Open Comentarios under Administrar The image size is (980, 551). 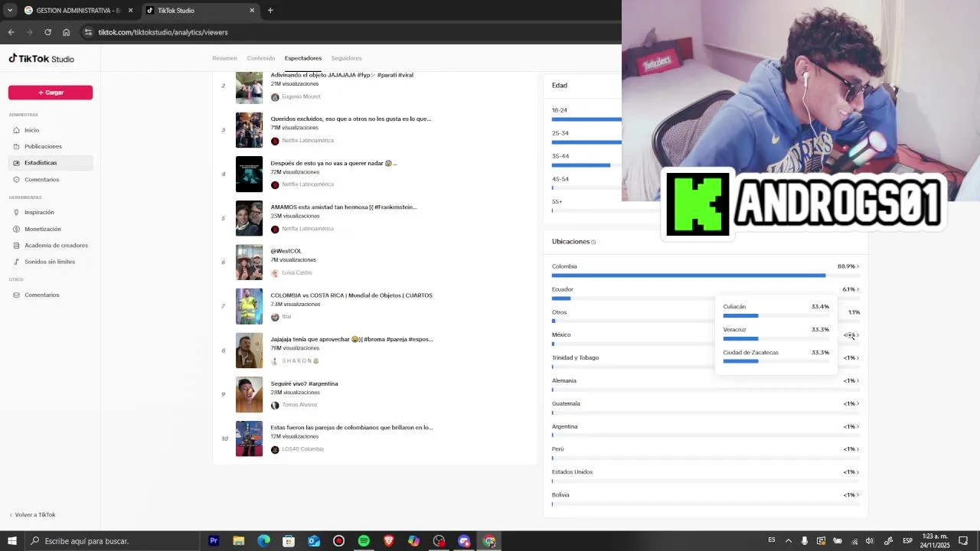(x=50, y=180)
